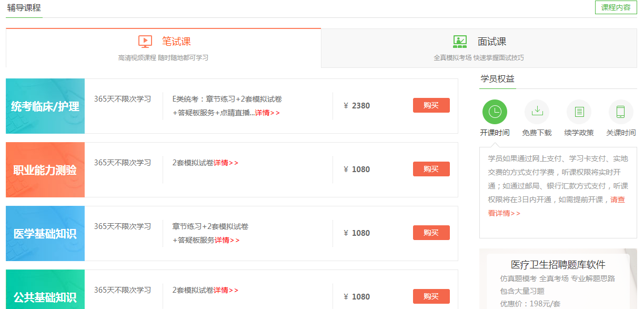Buy the 职业能力测验 course

[x=431, y=169]
